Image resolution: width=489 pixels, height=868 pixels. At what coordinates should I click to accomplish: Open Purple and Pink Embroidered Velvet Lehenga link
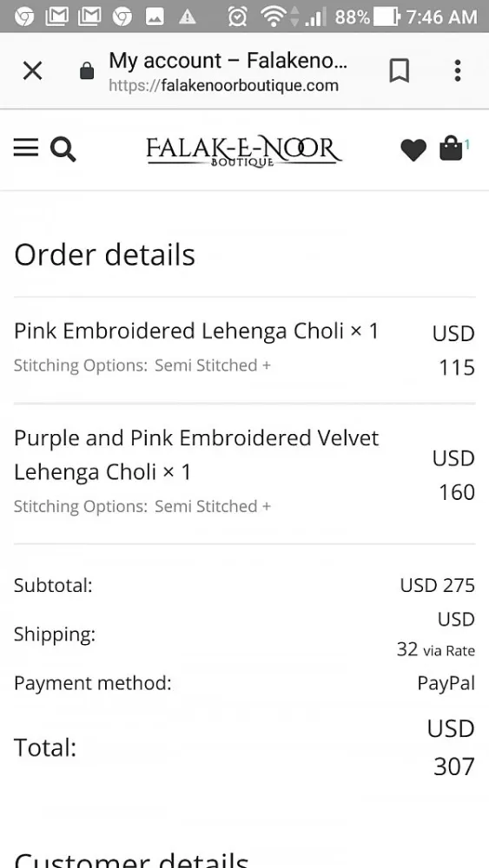tap(196, 455)
